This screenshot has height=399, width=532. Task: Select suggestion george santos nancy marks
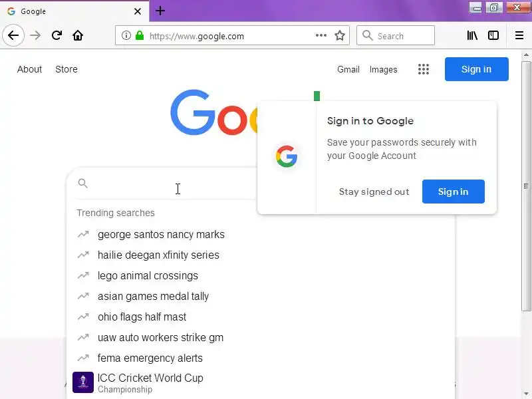pos(161,235)
